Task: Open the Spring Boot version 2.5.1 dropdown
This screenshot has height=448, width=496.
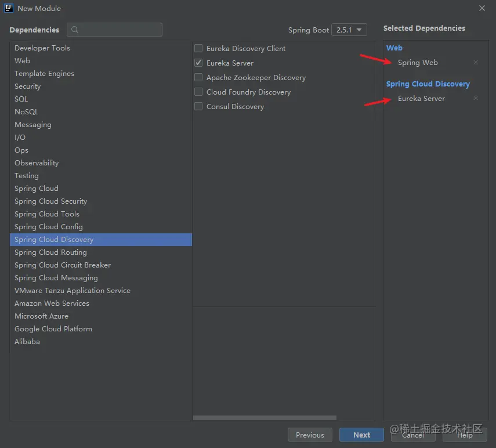Action: (349, 30)
